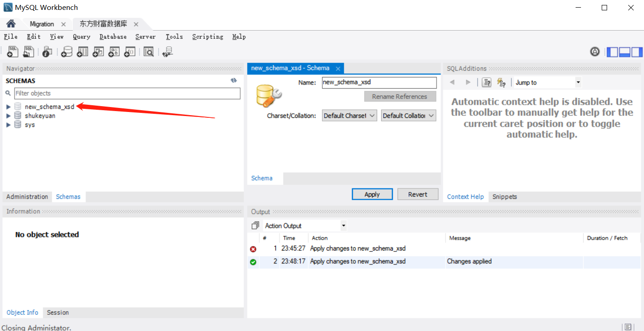Close the new_schema_xsd - Schema tab

[x=338, y=68]
